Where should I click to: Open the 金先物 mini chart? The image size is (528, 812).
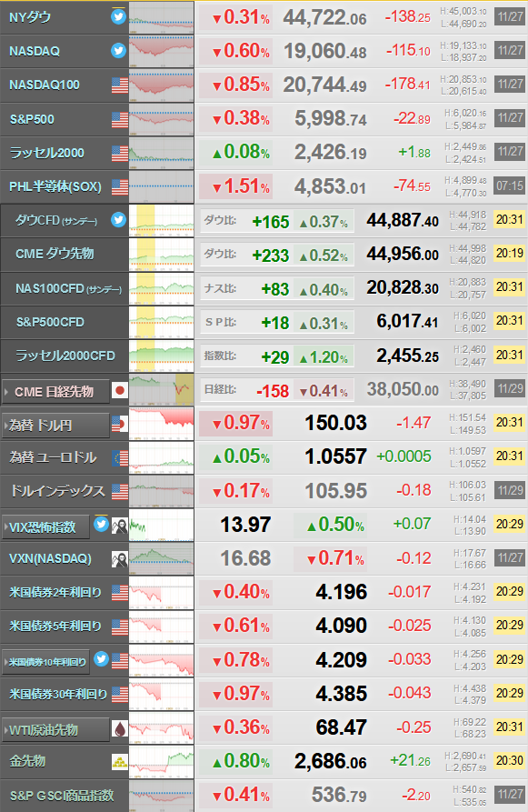[161, 762]
